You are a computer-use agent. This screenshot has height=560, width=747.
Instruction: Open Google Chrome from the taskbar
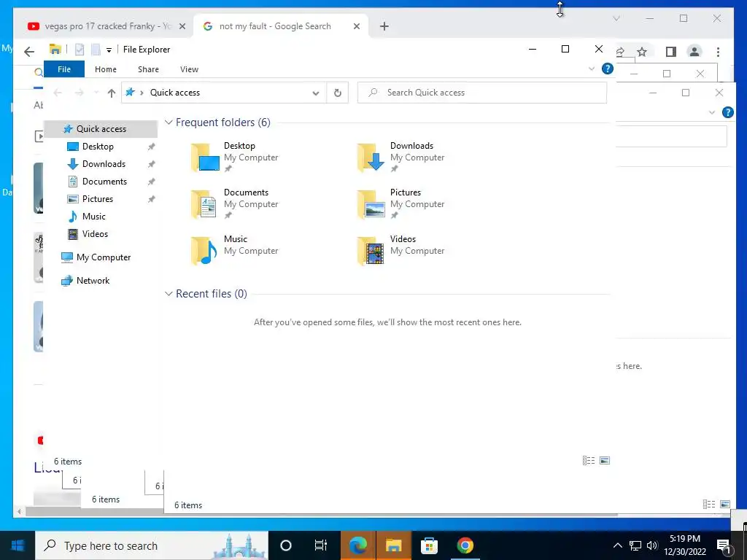pos(465,545)
